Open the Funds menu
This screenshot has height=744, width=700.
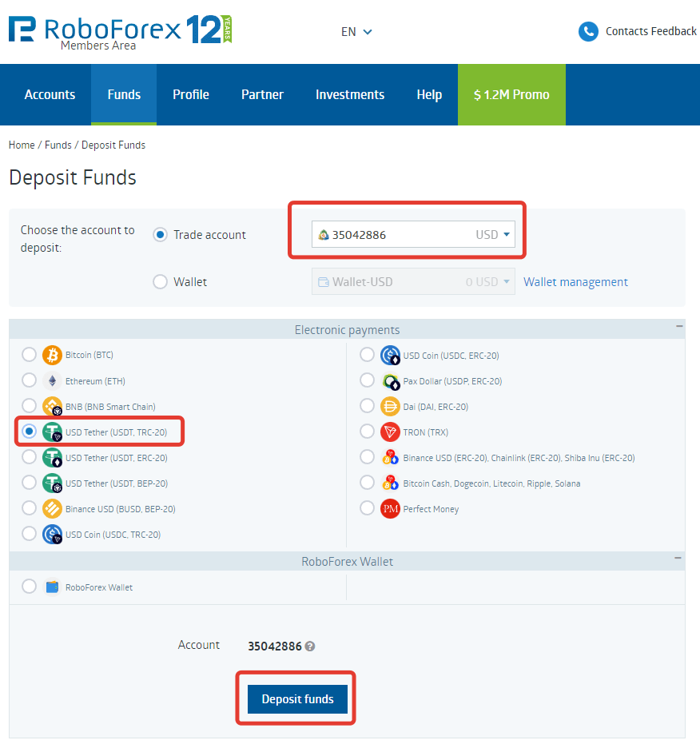(x=124, y=94)
